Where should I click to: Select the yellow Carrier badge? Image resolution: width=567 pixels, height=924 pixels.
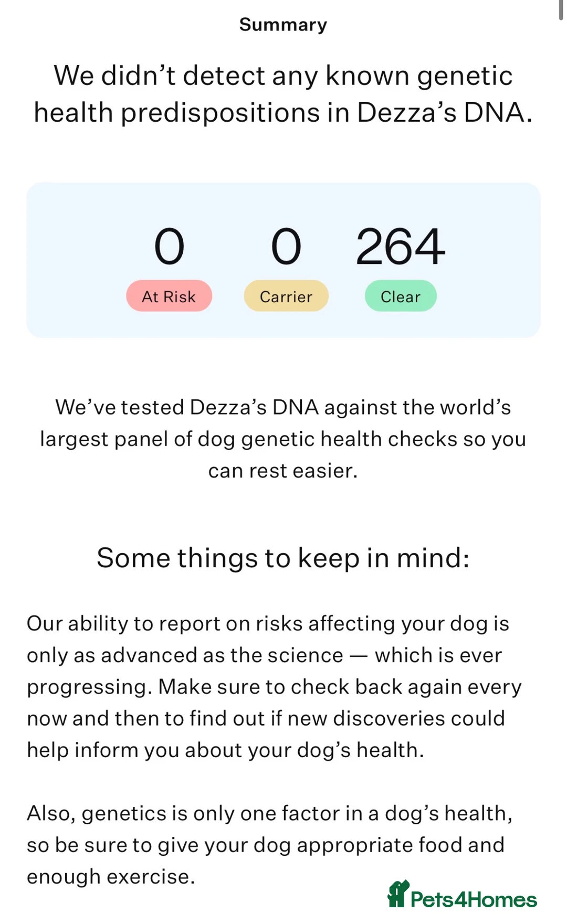click(x=286, y=296)
